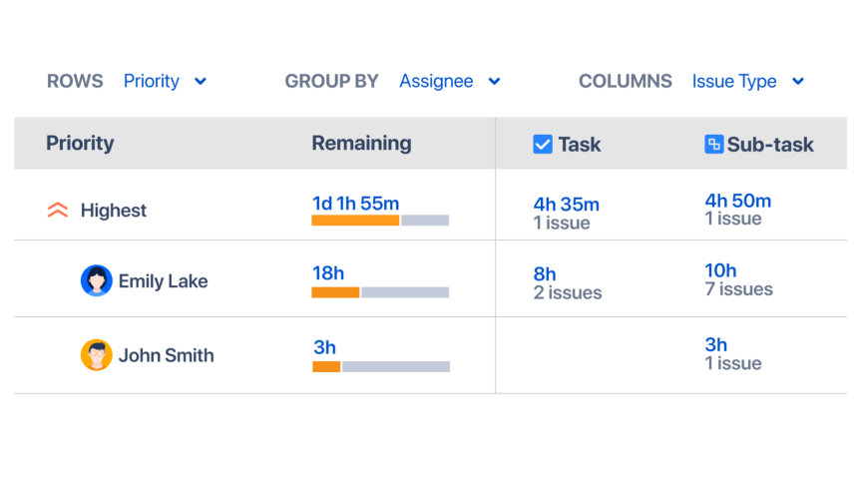Viewport: 868px width, 493px height.
Task: Open Emily Lake's 10h Sub-task link
Action: (x=720, y=270)
